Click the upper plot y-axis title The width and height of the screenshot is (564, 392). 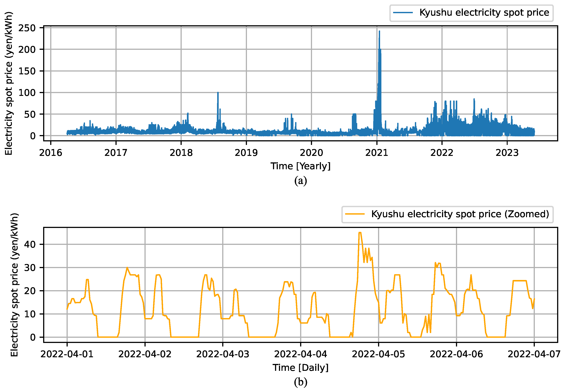(9, 83)
